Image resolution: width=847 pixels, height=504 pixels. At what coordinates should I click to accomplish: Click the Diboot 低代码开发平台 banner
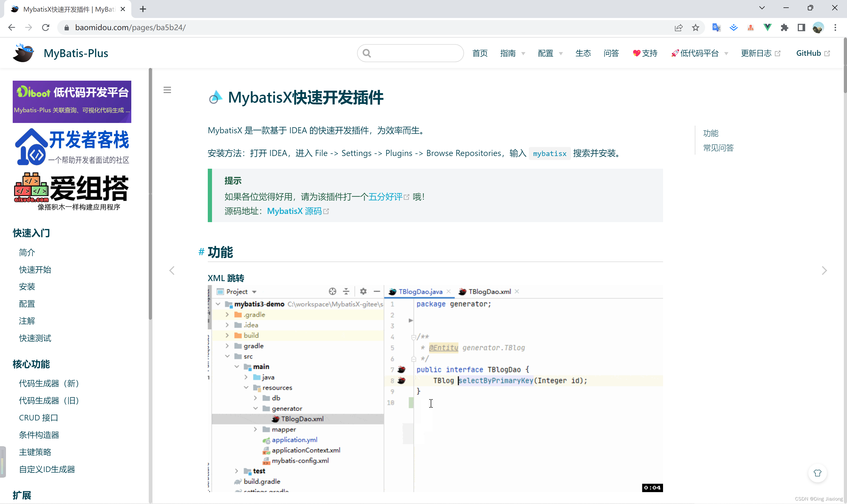point(72,102)
